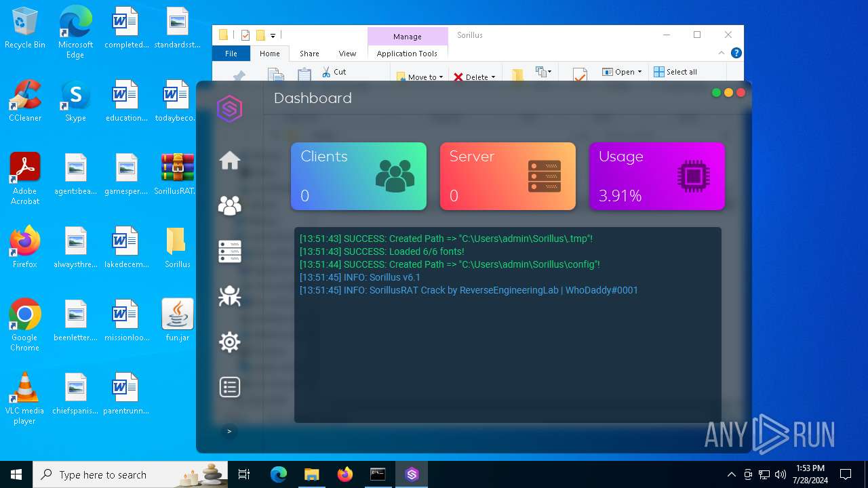868x488 pixels.
Task: Open Recycle Bin on the desktop
Action: point(25,29)
